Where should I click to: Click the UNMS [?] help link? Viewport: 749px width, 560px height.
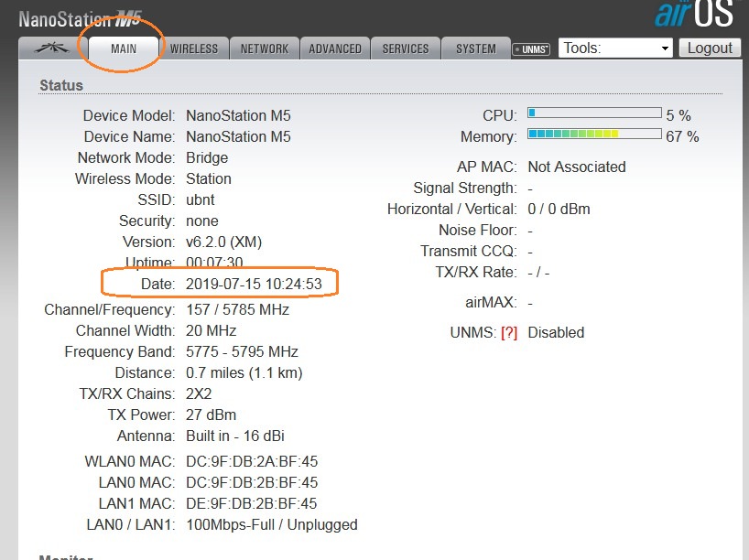coord(509,333)
